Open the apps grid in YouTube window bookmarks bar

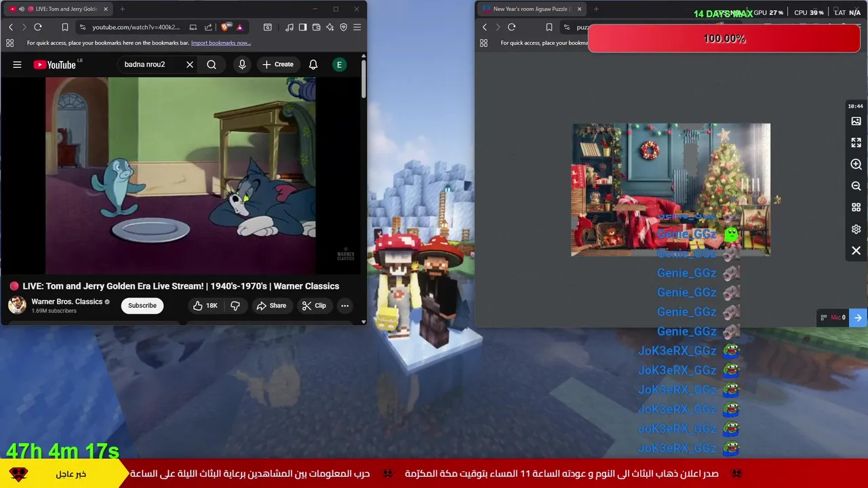(x=9, y=43)
